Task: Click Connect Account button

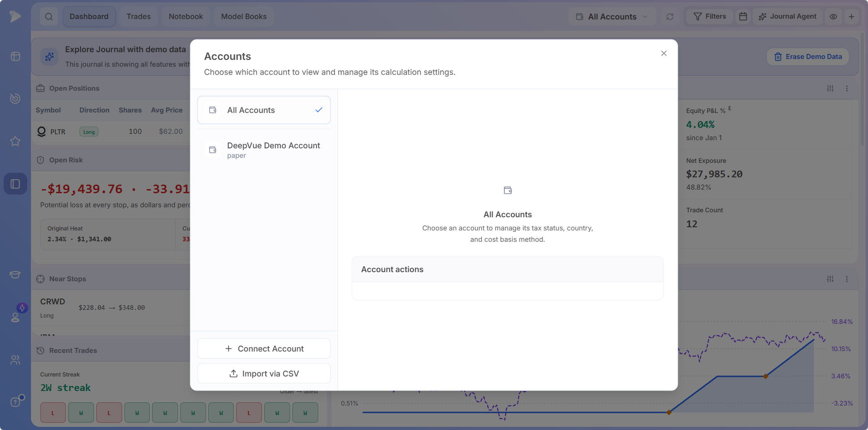Action: pos(264,349)
